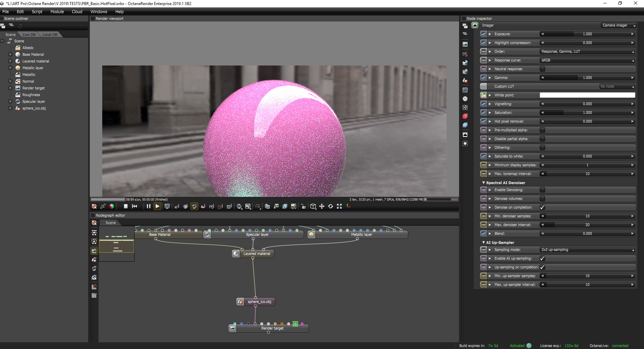This screenshot has height=349, width=644.
Task: Activate the scale gizmo icon
Action: (339, 207)
